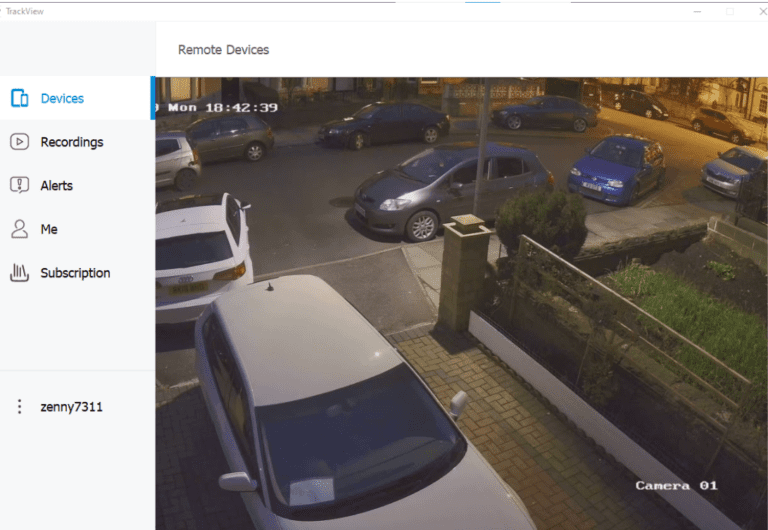Click the Me person silhouette icon
The height and width of the screenshot is (530, 768).
[x=20, y=229]
